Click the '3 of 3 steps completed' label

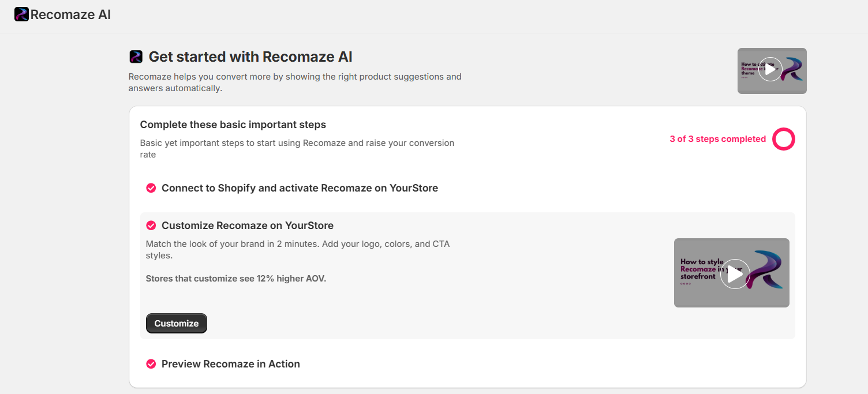tap(717, 139)
